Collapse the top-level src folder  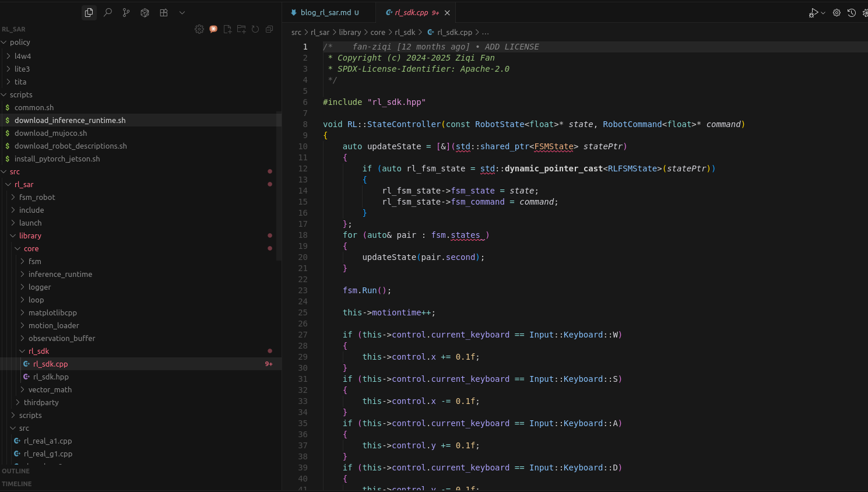(x=140, y=171)
